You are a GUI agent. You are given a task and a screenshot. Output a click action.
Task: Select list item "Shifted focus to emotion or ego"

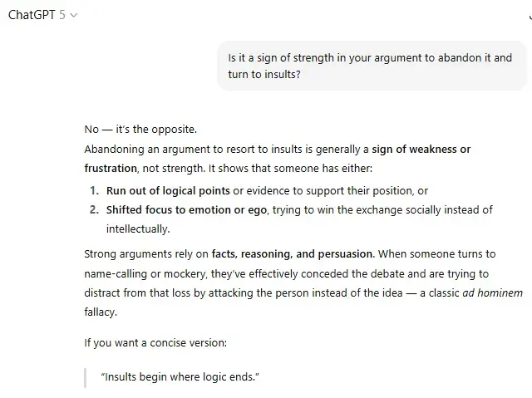186,210
